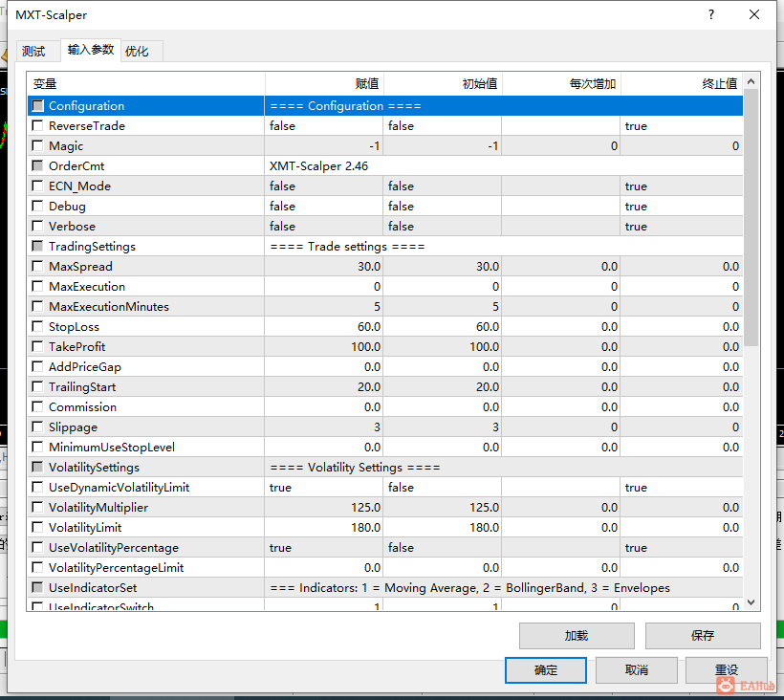Viewport: 784px width, 700px height.
Task: Click the vertical scrollbar thumb
Action: 751,217
